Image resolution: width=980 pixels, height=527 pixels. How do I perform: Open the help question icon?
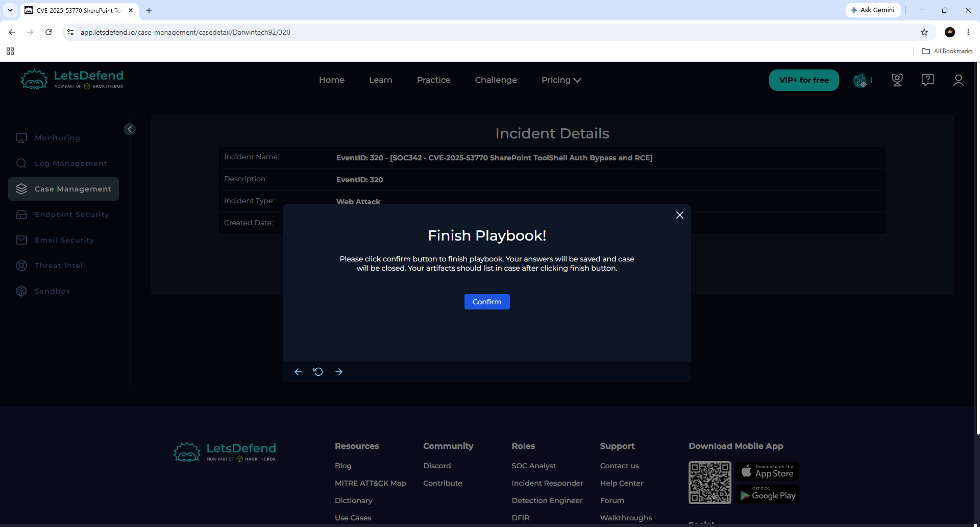[x=927, y=80]
